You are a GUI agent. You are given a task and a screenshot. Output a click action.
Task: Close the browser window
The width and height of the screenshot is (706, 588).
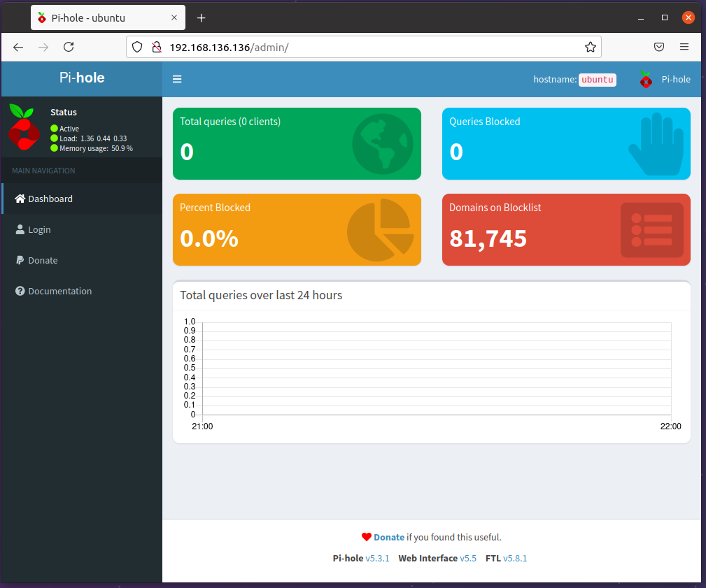pos(689,17)
